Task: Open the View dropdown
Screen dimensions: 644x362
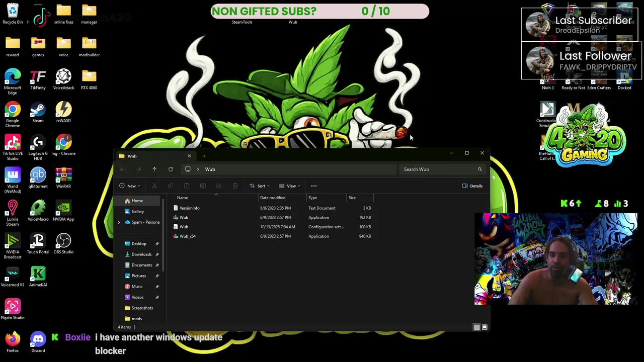Action: pyautogui.click(x=290, y=186)
